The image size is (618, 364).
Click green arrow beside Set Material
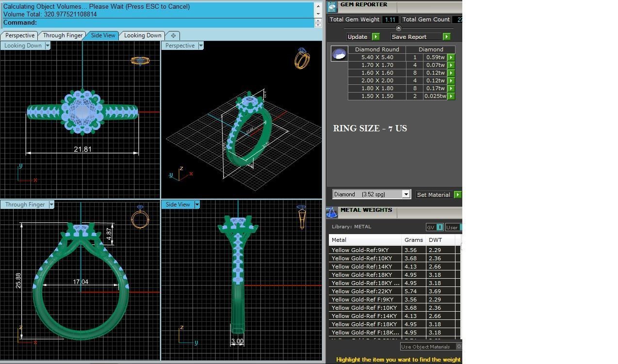pyautogui.click(x=457, y=195)
